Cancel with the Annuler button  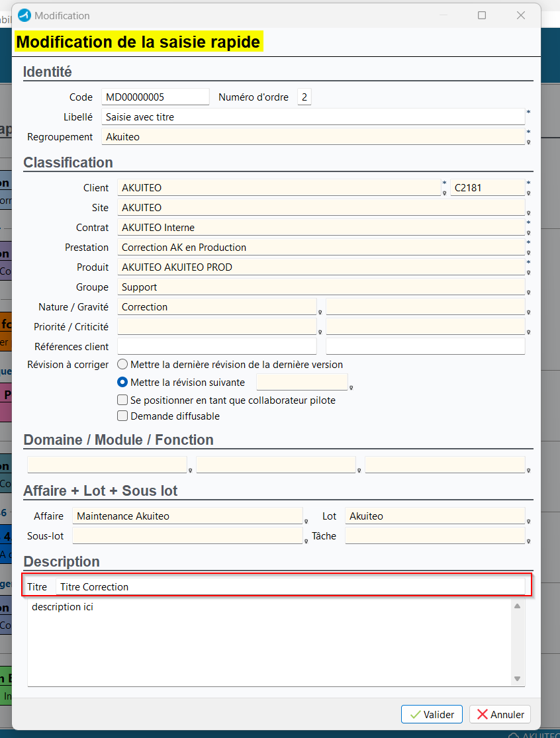click(500, 714)
